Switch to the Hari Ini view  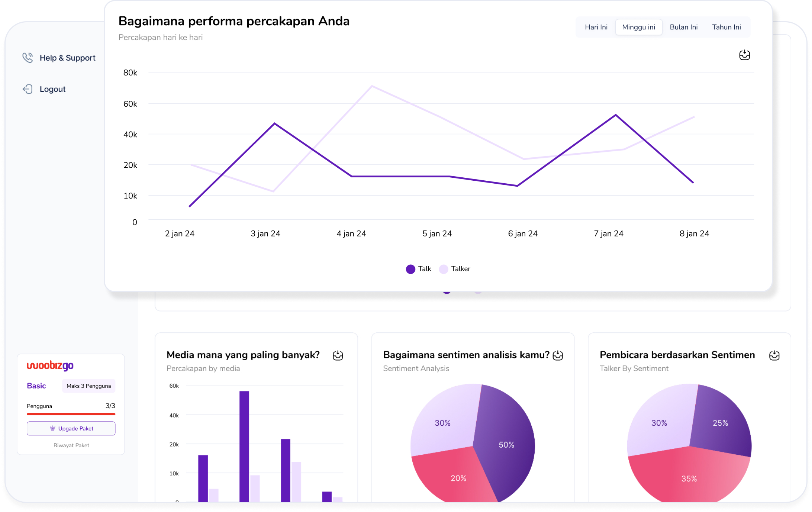click(596, 27)
